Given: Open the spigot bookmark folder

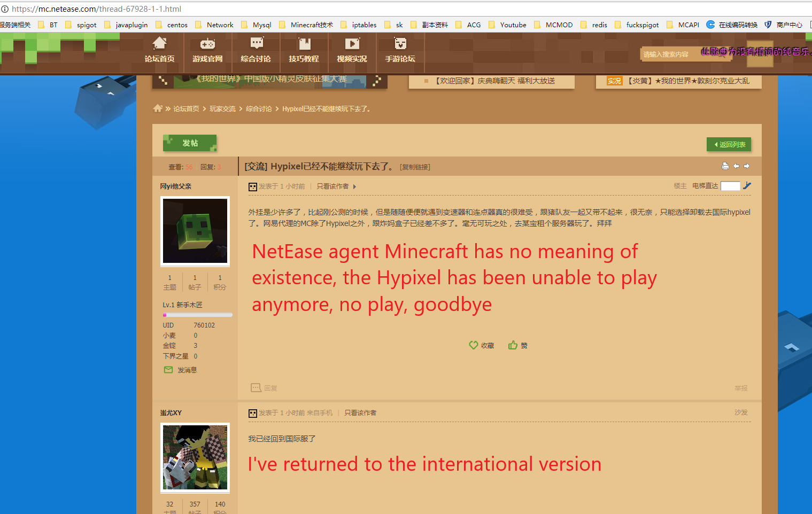Looking at the screenshot, I should pyautogui.click(x=81, y=25).
